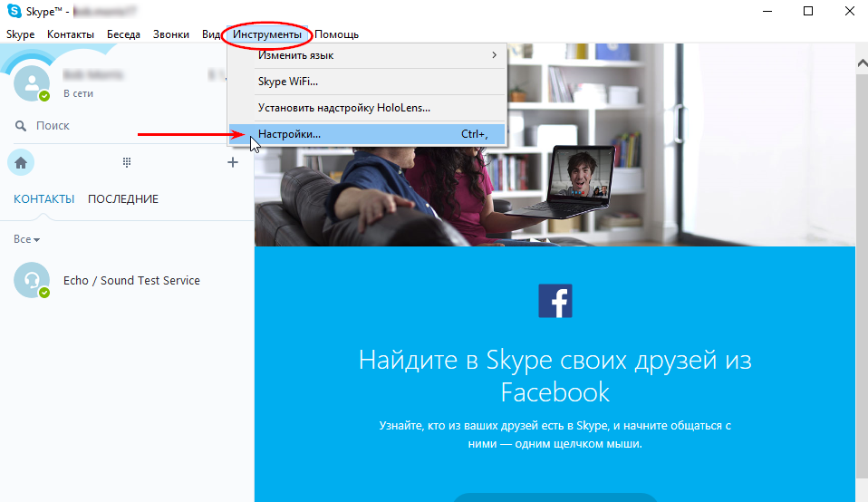Screen dimensions: 868x502
Task: Open the Контакты menu
Action: pos(71,34)
